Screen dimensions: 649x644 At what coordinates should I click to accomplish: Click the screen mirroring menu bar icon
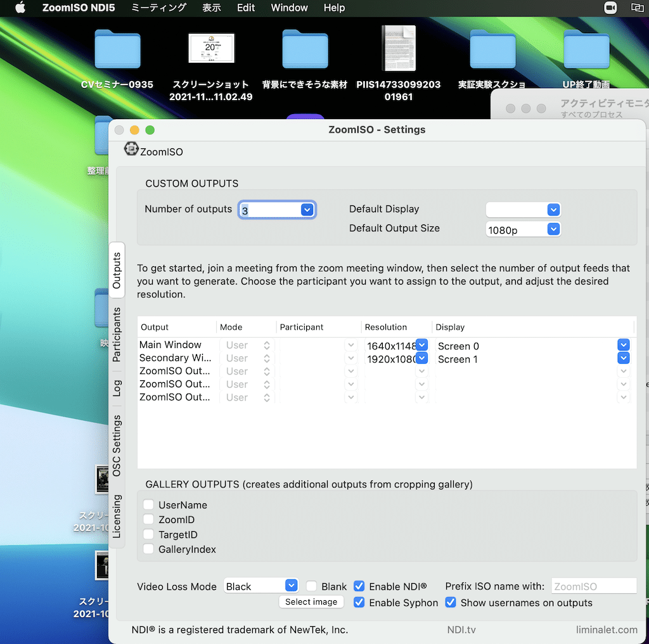click(637, 8)
